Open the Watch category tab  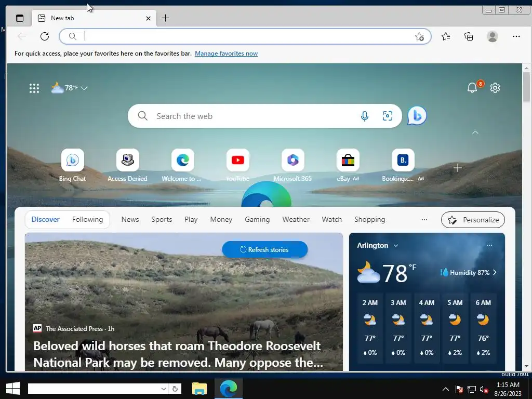pos(332,220)
